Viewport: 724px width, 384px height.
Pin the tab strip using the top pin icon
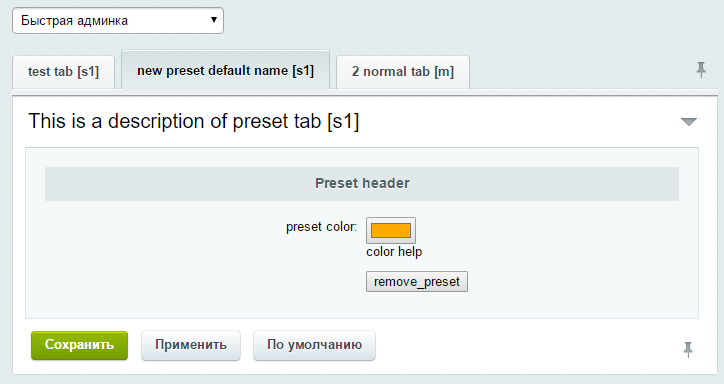(701, 70)
